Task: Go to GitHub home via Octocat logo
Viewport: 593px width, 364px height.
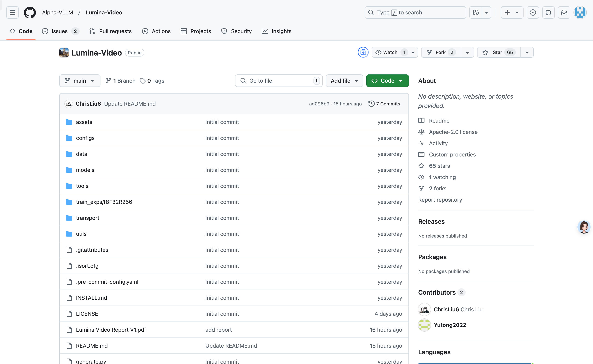Action: (x=30, y=12)
